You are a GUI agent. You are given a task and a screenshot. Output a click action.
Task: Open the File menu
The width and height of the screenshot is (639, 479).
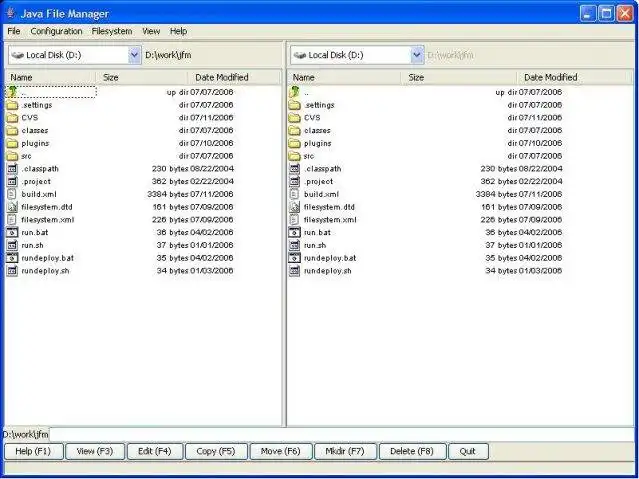(14, 31)
